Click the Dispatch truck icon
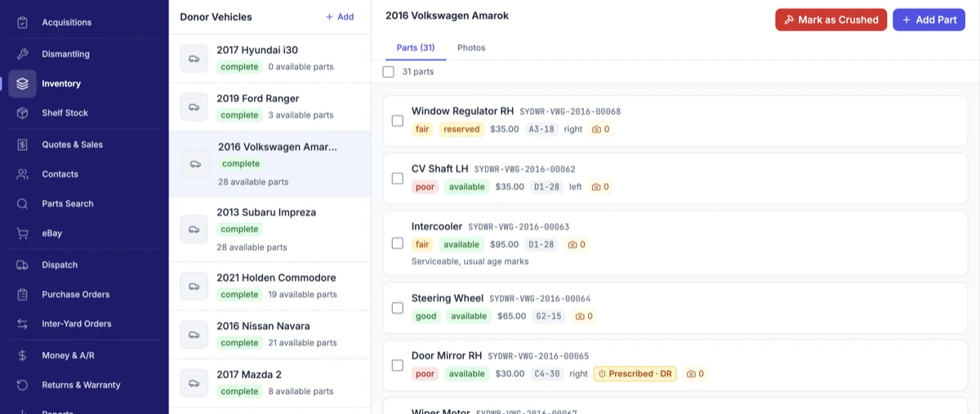 coord(22,265)
